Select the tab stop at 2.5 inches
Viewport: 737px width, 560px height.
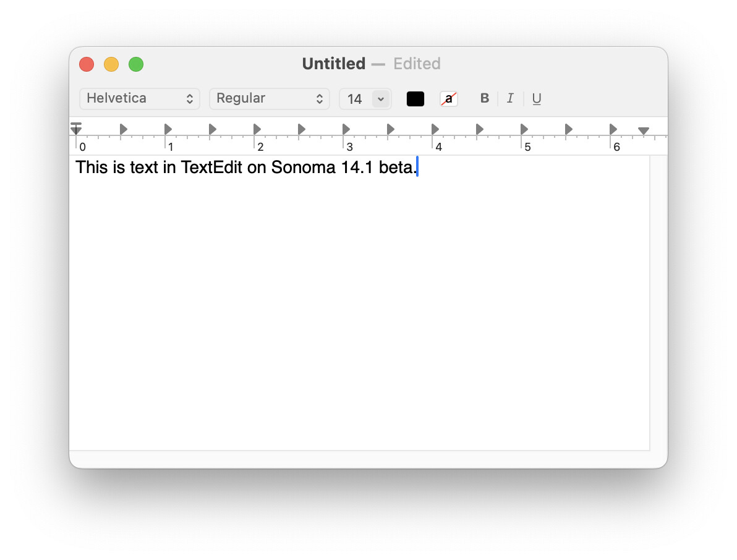301,129
